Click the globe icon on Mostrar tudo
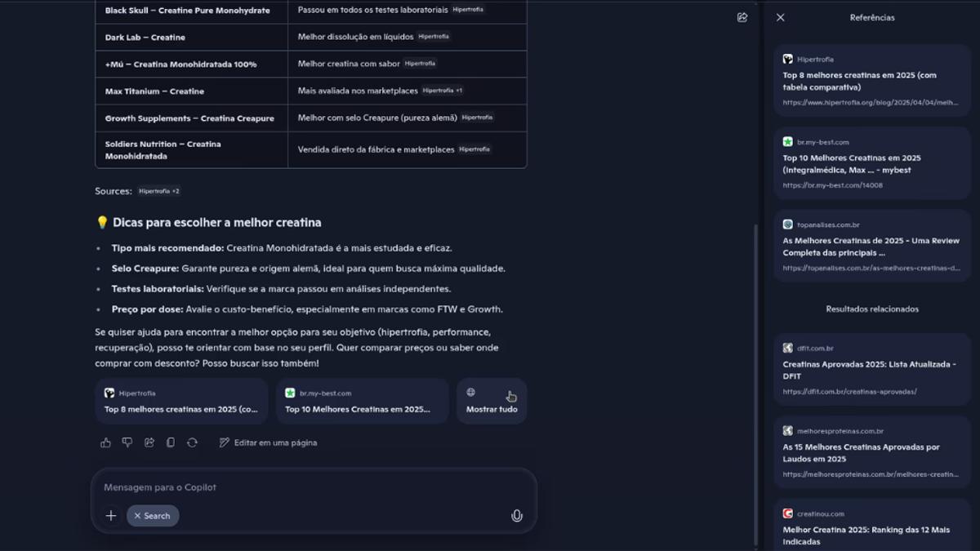 pos(470,392)
